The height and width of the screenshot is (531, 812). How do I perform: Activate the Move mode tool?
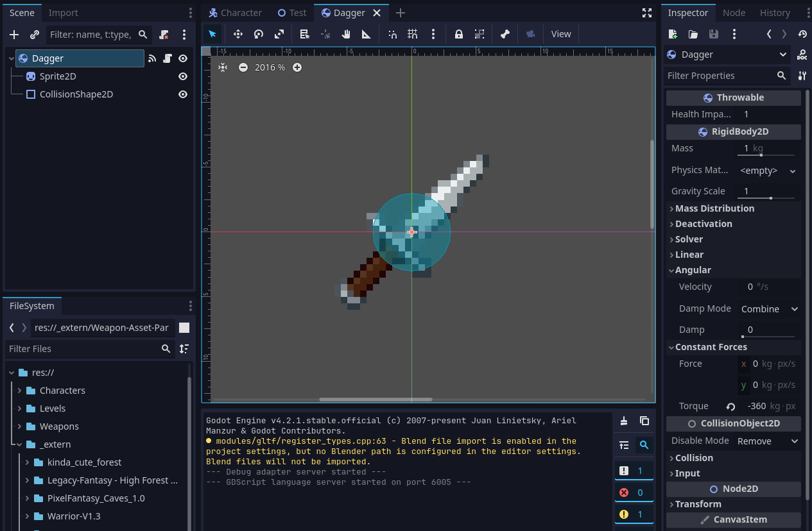point(238,34)
